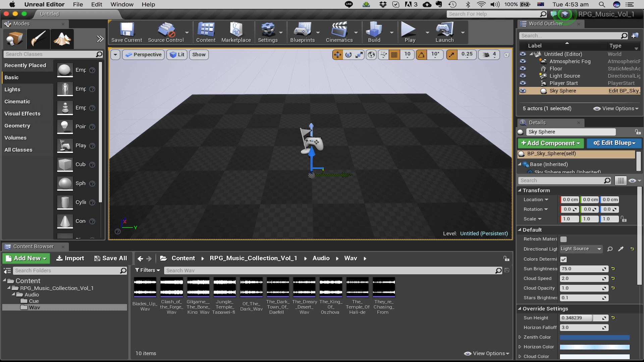Expand Zenith Color property
The width and height of the screenshot is (644, 362).
tap(520, 337)
